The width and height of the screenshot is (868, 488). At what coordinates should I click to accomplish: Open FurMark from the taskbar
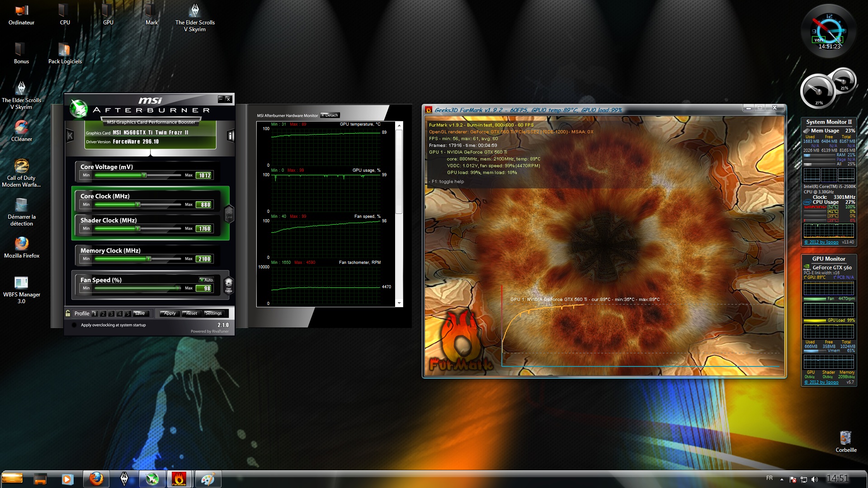coord(179,479)
